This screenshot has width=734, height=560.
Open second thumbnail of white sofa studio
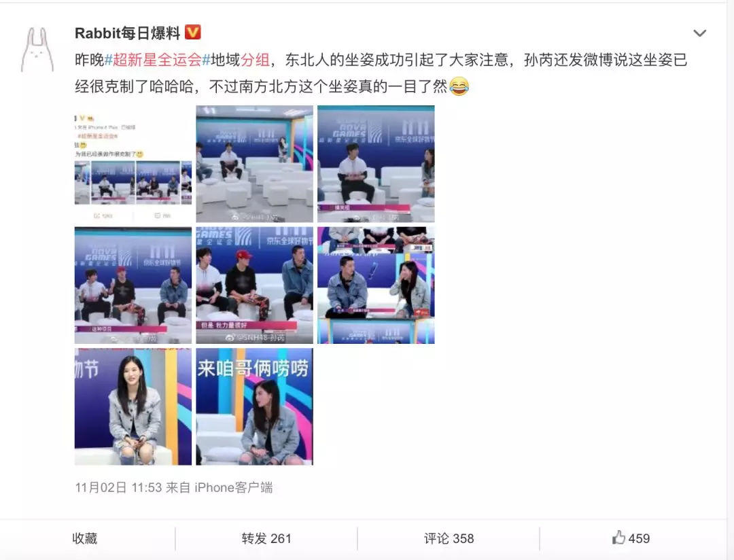coord(255,164)
